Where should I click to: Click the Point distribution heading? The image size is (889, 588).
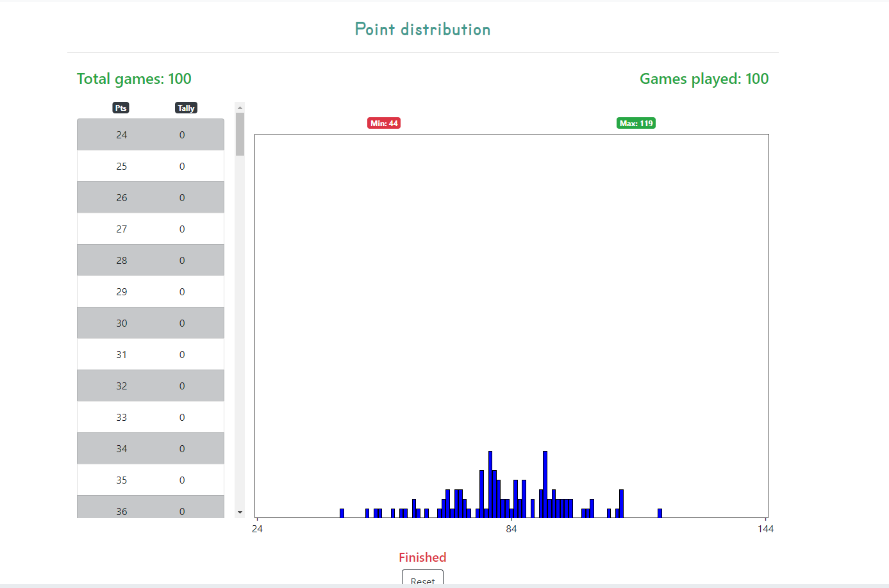click(422, 29)
